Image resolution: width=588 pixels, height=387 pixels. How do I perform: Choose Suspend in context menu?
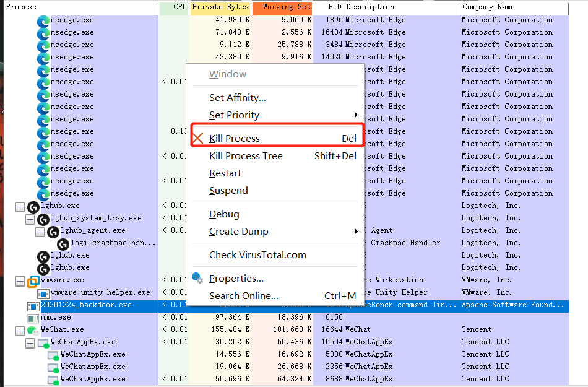[275, 191]
